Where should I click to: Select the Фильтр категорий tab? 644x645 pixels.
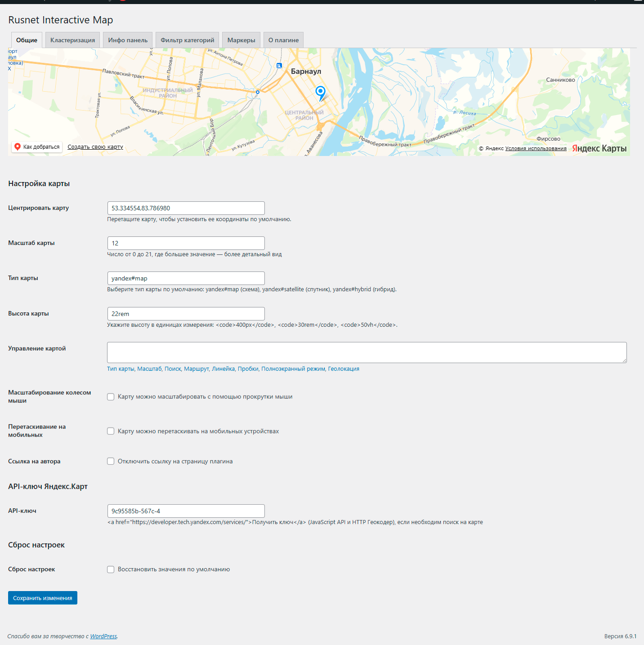point(188,40)
